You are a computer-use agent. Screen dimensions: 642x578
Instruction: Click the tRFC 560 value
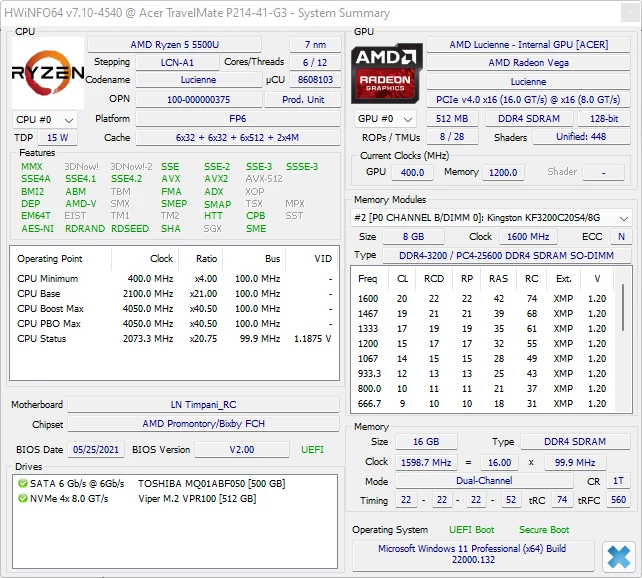pos(618,500)
